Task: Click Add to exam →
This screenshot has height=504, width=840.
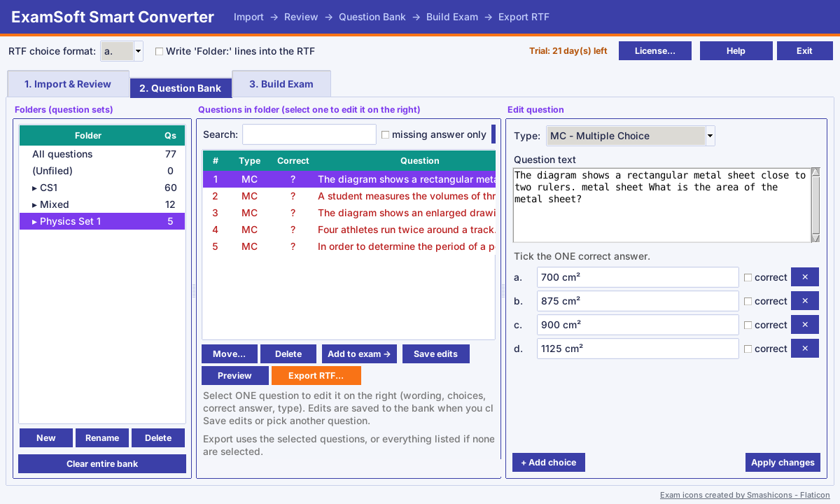Action: [x=359, y=354]
